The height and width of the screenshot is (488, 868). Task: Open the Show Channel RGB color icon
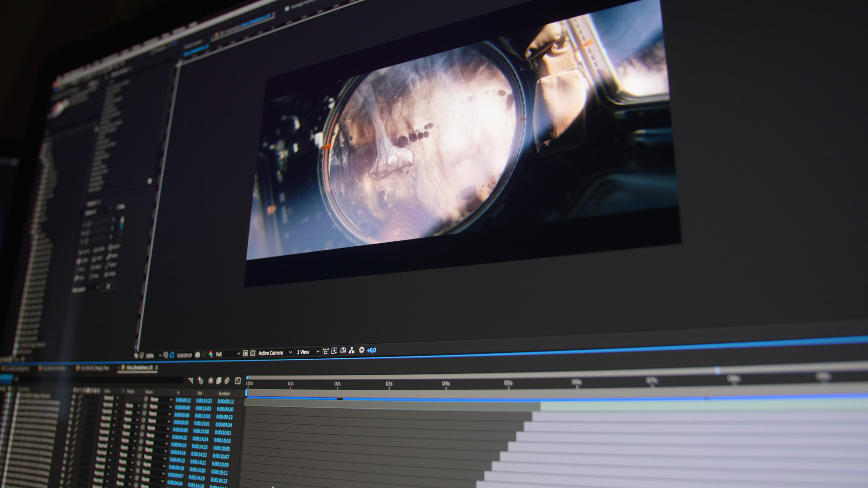211,354
